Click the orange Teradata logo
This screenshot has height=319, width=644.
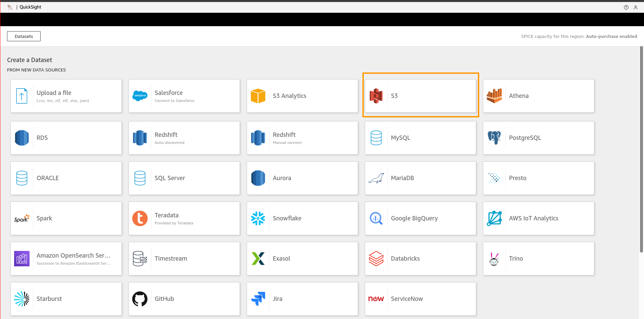140,218
